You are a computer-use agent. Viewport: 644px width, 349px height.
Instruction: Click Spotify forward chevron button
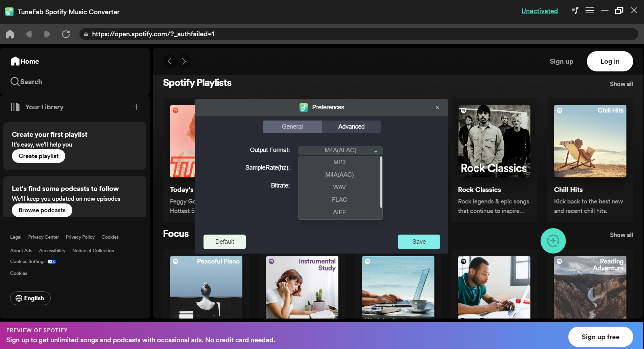tap(184, 61)
